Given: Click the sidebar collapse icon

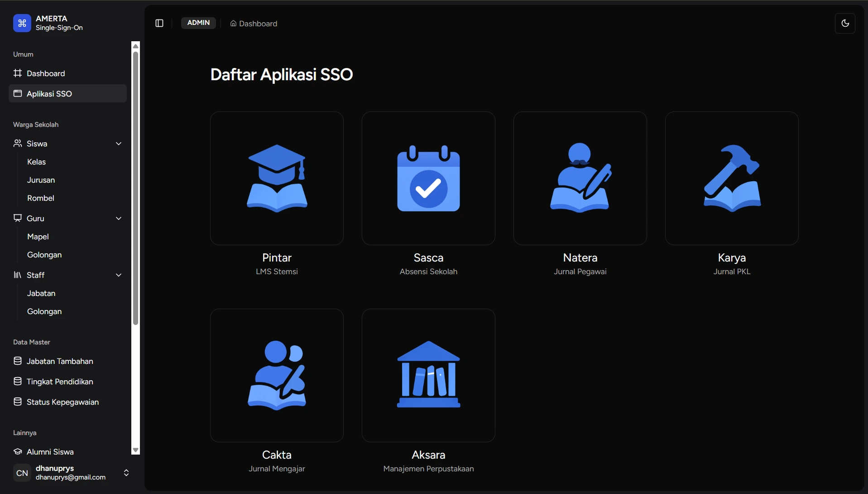Looking at the screenshot, I should click(x=159, y=23).
